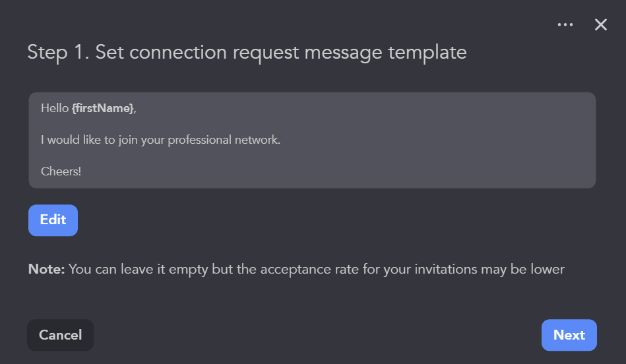Click blank line above Cheers! text

coord(198,156)
